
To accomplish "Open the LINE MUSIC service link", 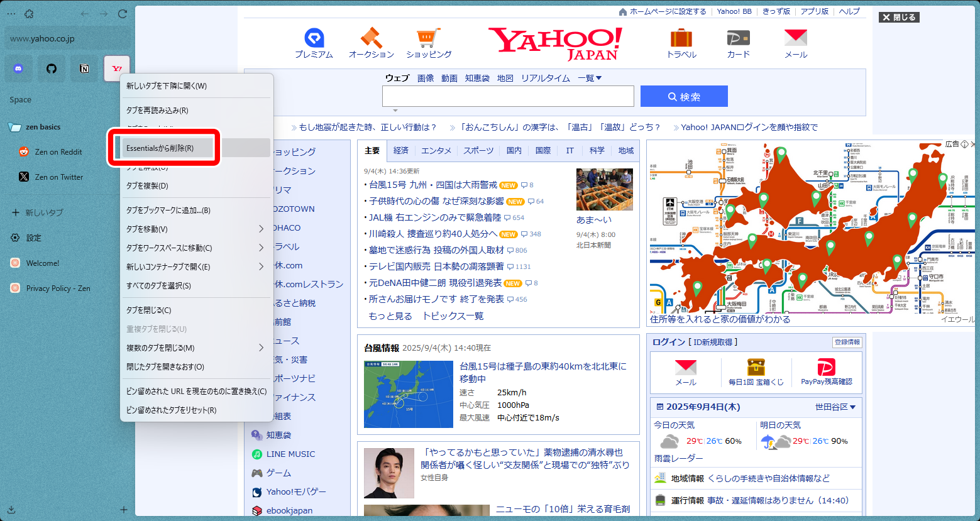I will pyautogui.click(x=290, y=454).
